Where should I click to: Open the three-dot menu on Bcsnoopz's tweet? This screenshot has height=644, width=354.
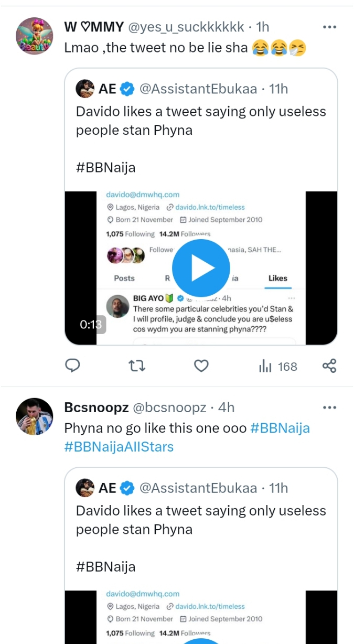point(330,407)
